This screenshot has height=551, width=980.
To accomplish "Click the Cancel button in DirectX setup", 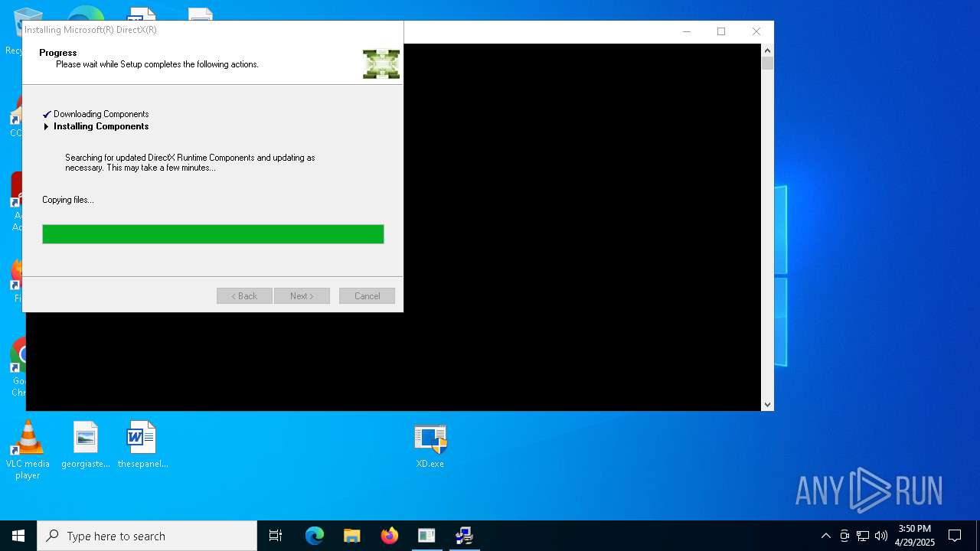I will tap(367, 296).
